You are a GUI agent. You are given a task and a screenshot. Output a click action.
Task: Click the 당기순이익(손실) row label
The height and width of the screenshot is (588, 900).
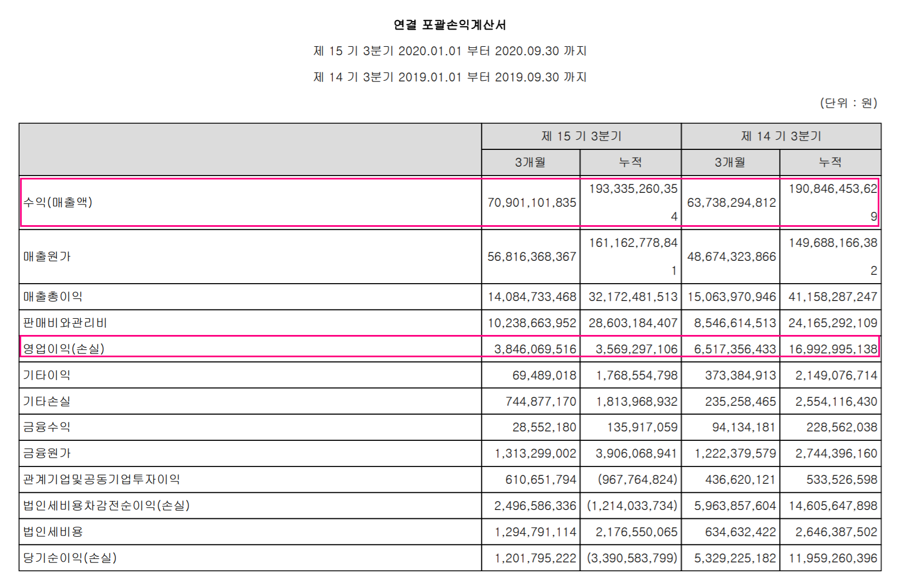click(x=70, y=558)
